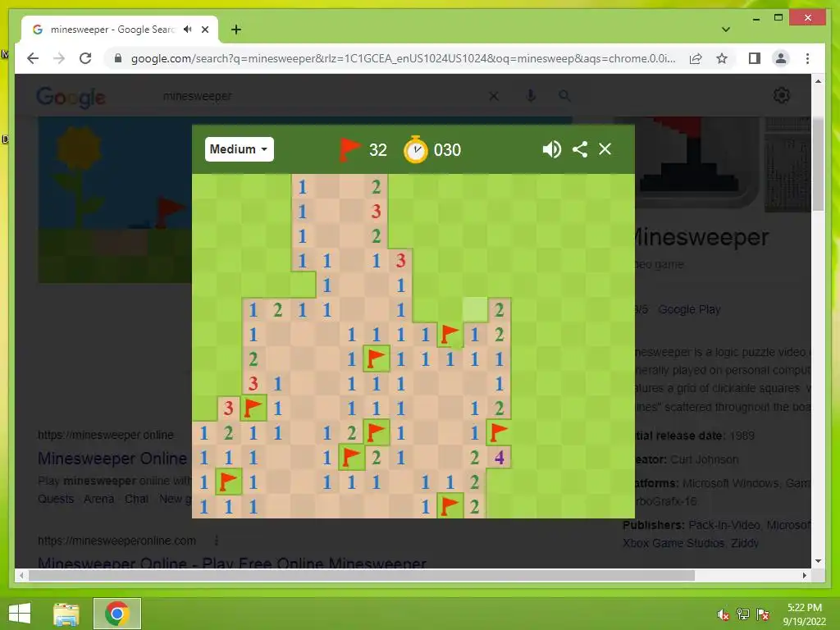Toggle the Chrome side panel
Screen dimensions: 840x630
[755, 58]
